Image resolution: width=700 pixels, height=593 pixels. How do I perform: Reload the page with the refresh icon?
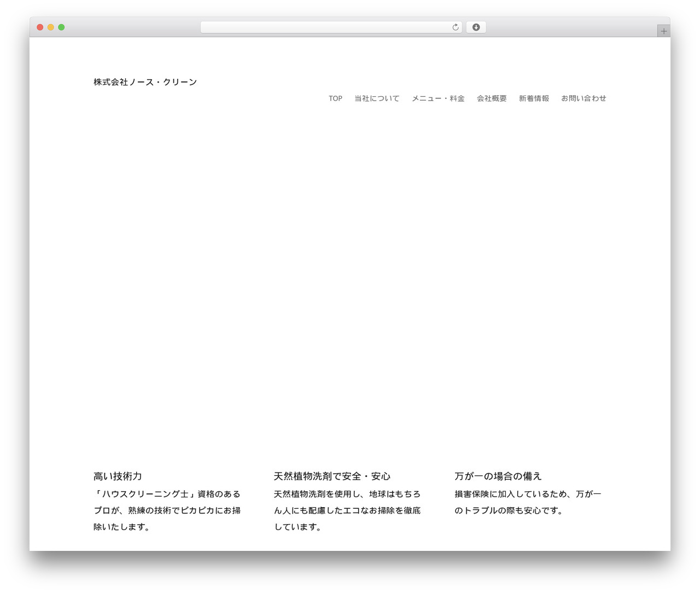456,27
